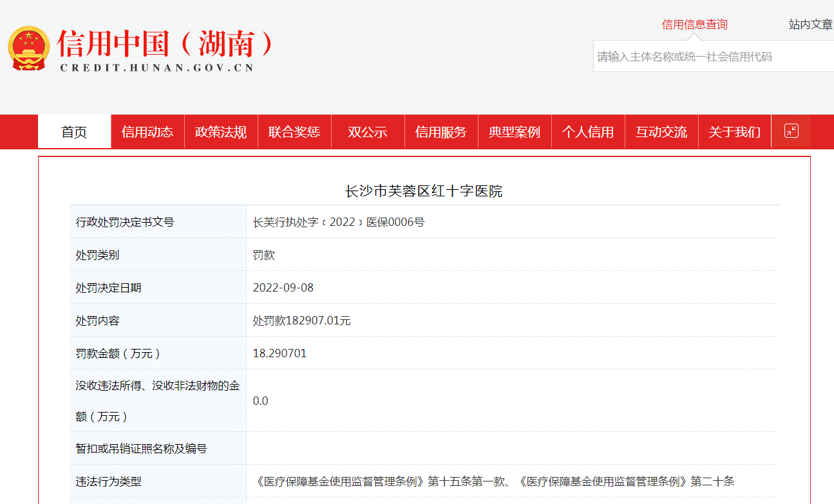Click the penalty document number 长芙行执处字 value
The width and height of the screenshot is (834, 504).
pyautogui.click(x=339, y=222)
